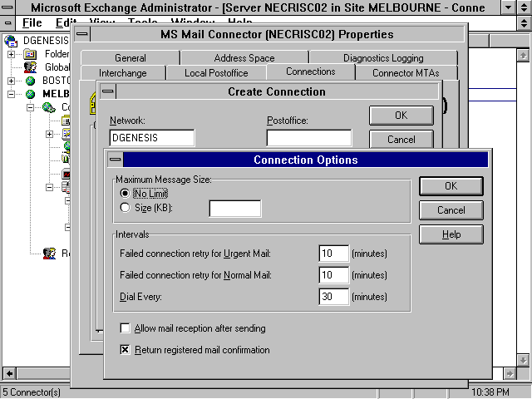Edit the Urgent Mail retry minutes field
The height and width of the screenshot is (399, 532).
(x=334, y=254)
